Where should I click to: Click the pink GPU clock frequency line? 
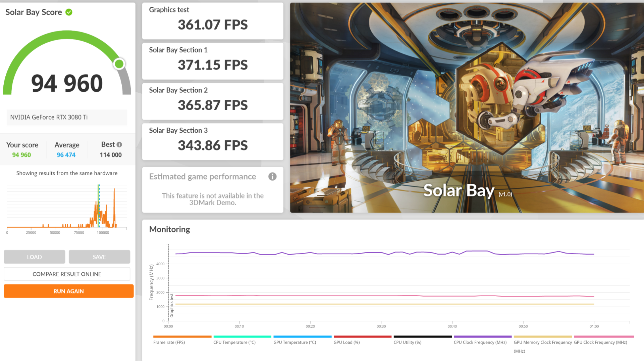pyautogui.click(x=385, y=296)
